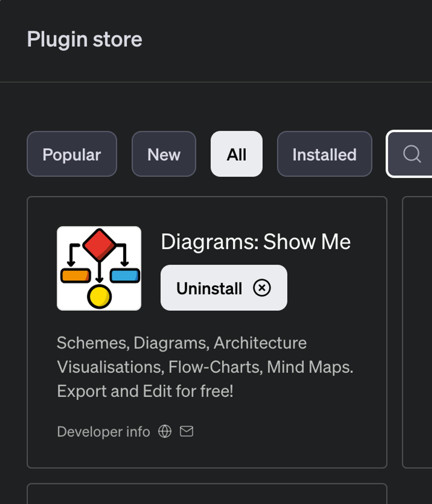Screen dimensions: 432x504
Task: Click the blue rectangle in the plugin logo
Action: [x=125, y=276]
